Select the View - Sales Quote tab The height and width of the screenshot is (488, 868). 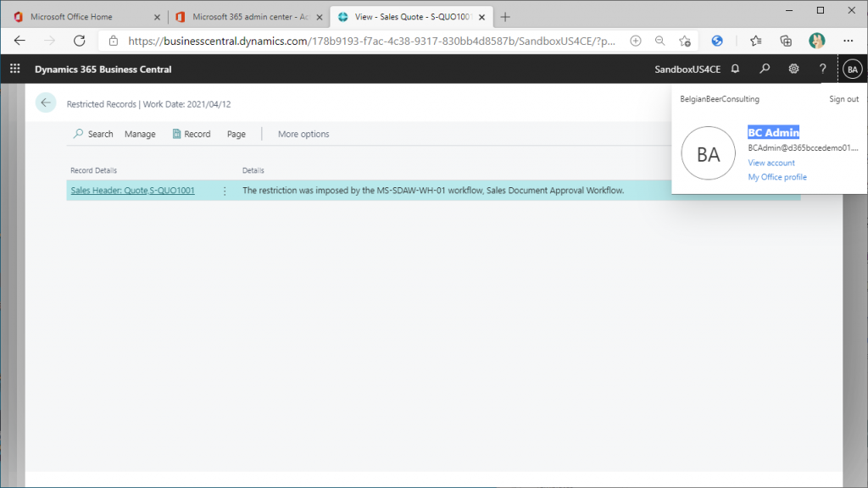[411, 17]
